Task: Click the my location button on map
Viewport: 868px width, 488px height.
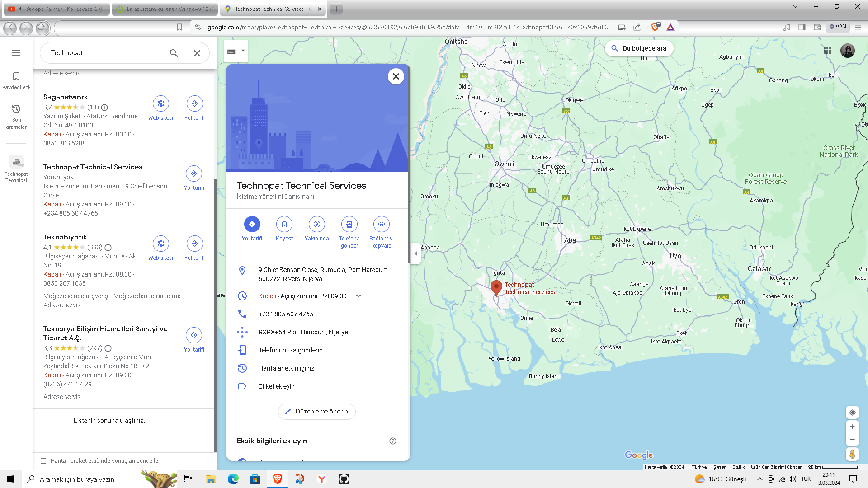Action: pyautogui.click(x=852, y=413)
